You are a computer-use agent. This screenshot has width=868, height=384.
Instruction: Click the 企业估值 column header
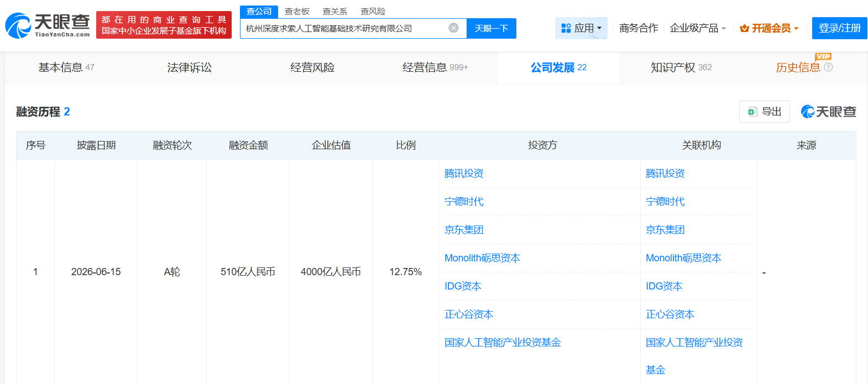[x=331, y=145]
